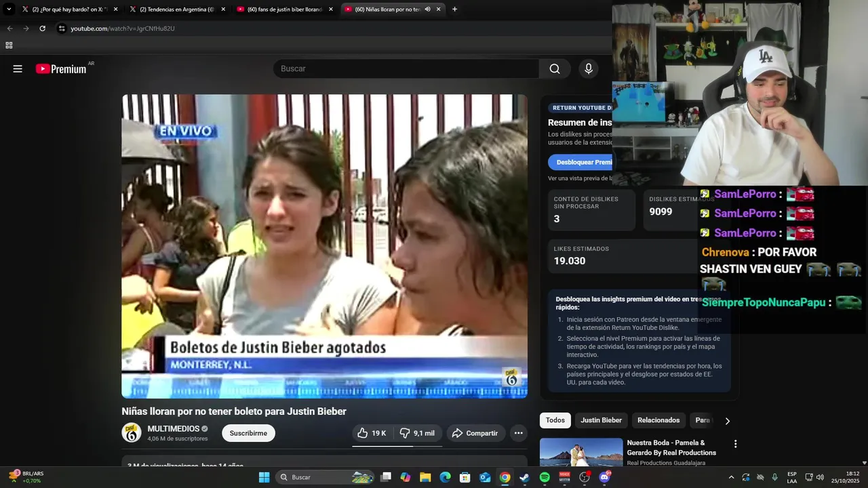Click the tray microphone icon
Viewport: 868px width, 488px height.
[774, 477]
